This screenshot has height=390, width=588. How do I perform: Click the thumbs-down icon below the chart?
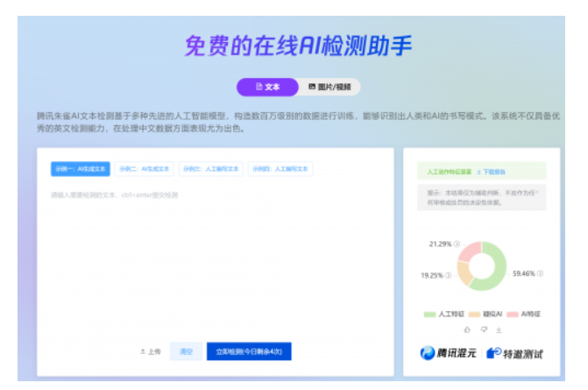[482, 330]
